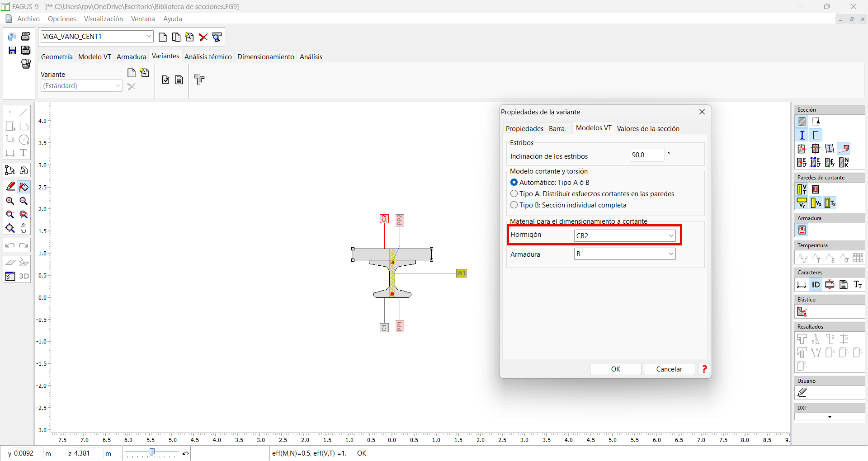
Task: Click the text tool T icon
Action: click(24, 153)
